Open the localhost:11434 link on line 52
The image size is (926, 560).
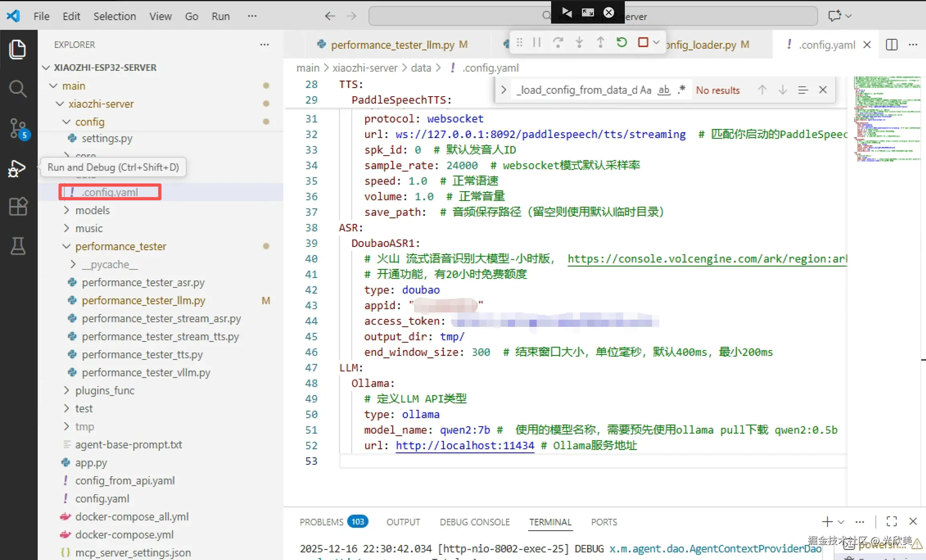tap(465, 445)
